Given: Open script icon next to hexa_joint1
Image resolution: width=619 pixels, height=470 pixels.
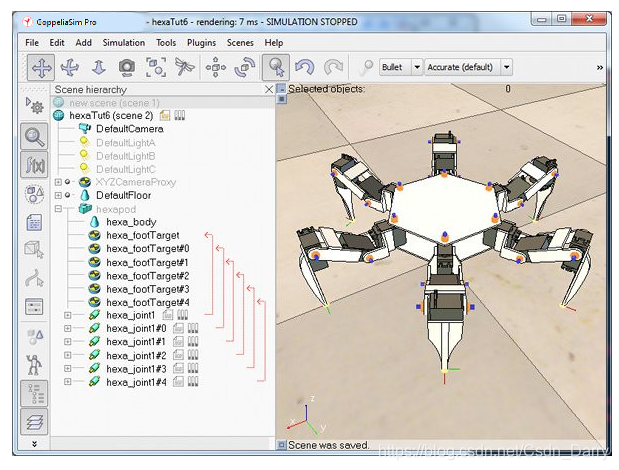Looking at the screenshot, I should [168, 315].
